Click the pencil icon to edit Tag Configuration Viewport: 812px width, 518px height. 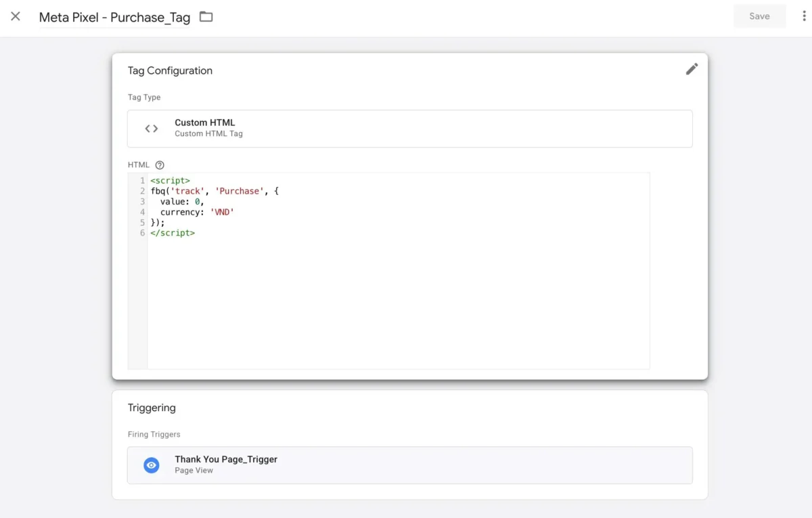(692, 69)
